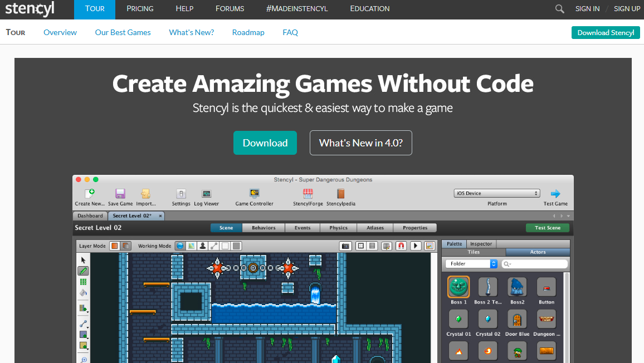Open the HELP nav item

click(x=184, y=8)
